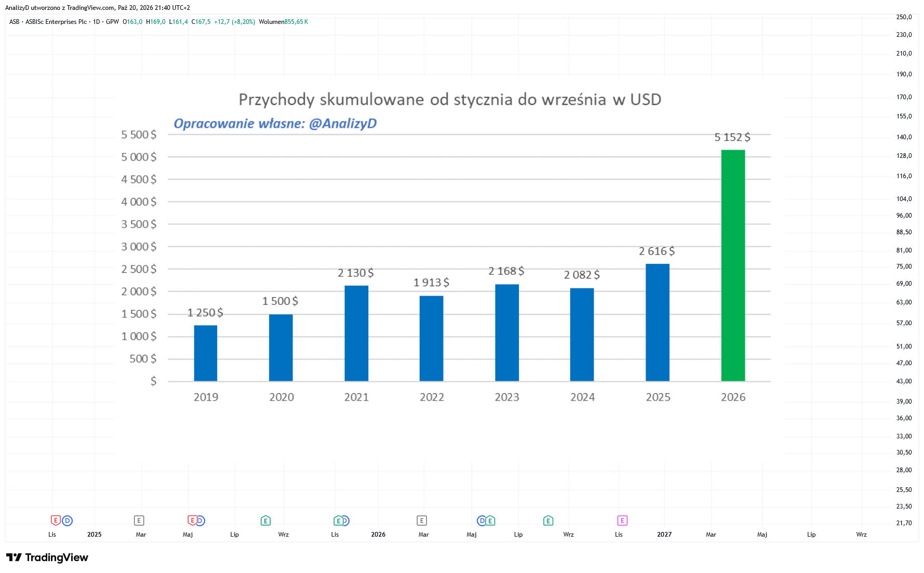
Task: Click the '104,0' price scale label
Action: click(904, 199)
